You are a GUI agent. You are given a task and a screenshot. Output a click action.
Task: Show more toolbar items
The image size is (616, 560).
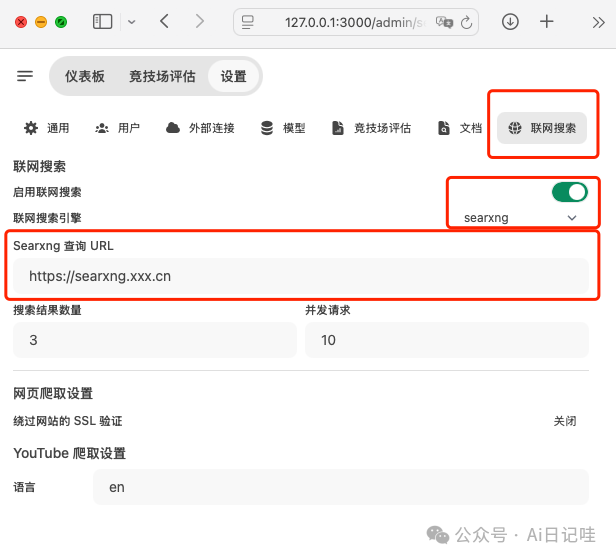[598, 22]
